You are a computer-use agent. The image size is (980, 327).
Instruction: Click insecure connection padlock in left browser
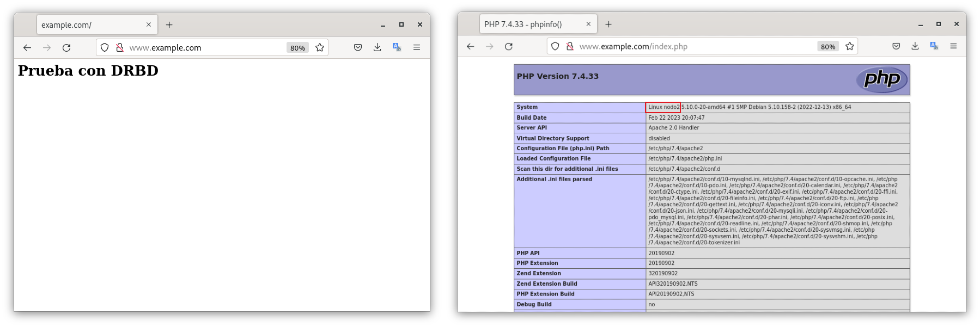point(120,48)
